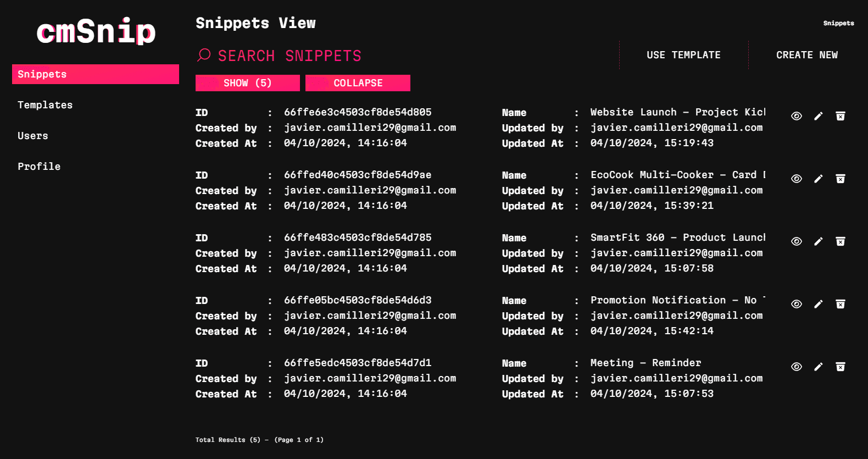Edit the SmartFit 360 snippet
868x459 pixels.
tap(818, 241)
